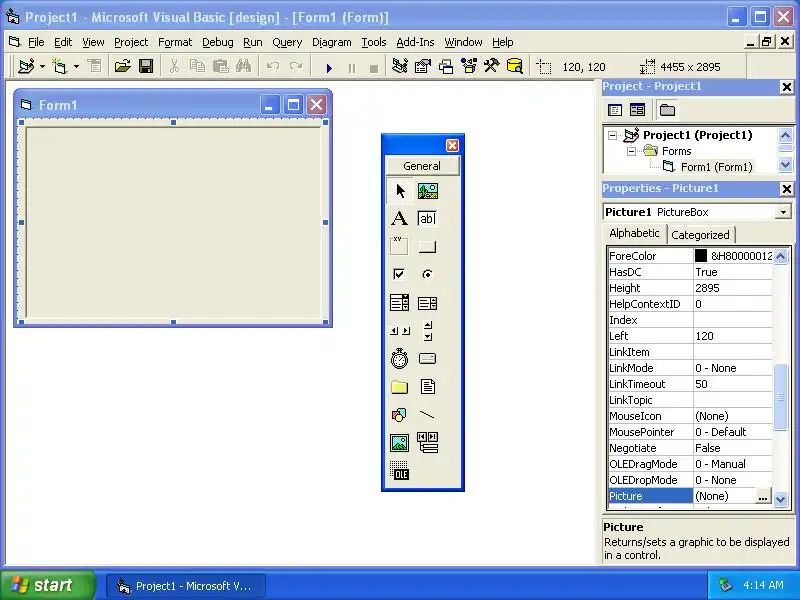This screenshot has width=800, height=600.
Task: Select the CheckBox tool in the toolbox
Action: click(400, 274)
